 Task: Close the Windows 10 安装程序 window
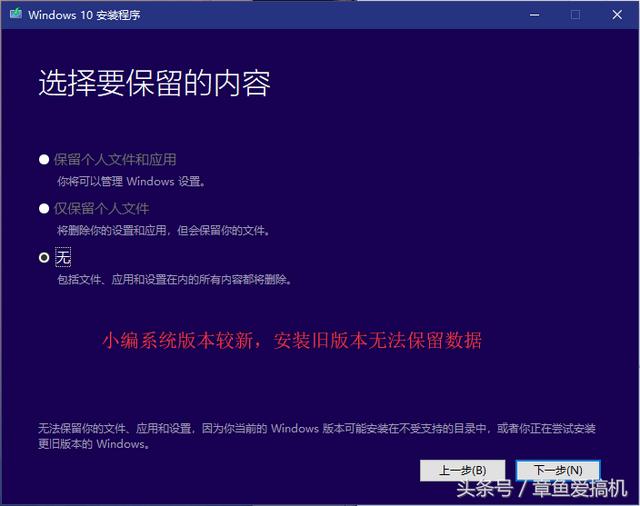(617, 15)
